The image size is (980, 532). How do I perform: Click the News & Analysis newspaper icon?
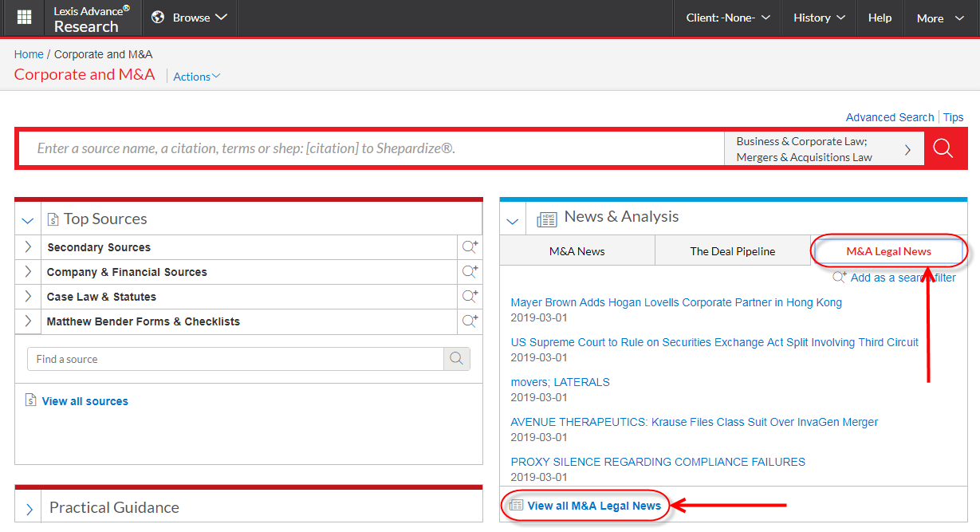pyautogui.click(x=547, y=219)
